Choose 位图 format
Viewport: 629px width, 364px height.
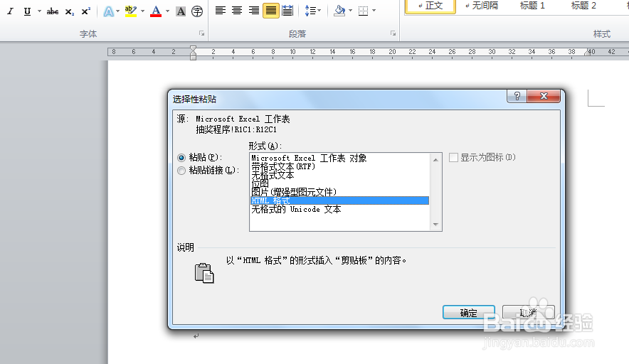[340, 183]
